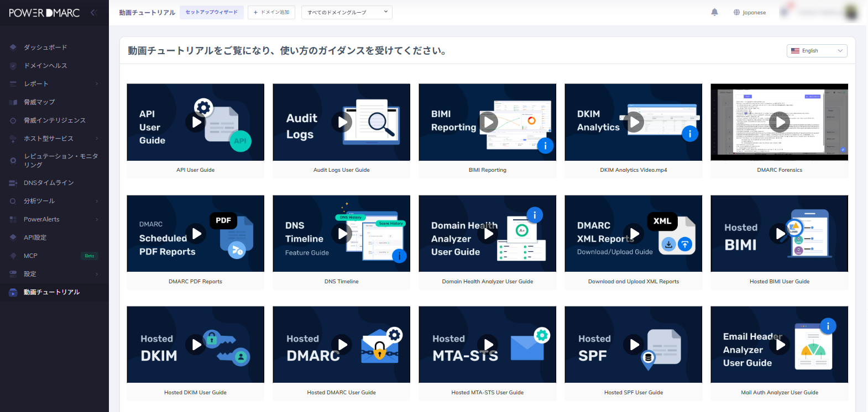Collapse the sidebar using the double-chevron icon
Image resolution: width=868 pixels, height=412 pixels.
pos(93,12)
